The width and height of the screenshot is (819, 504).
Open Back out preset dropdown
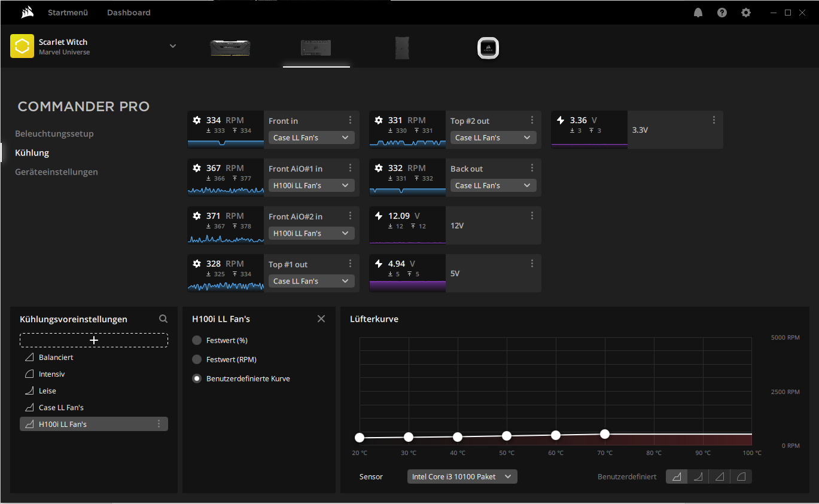pyautogui.click(x=494, y=185)
